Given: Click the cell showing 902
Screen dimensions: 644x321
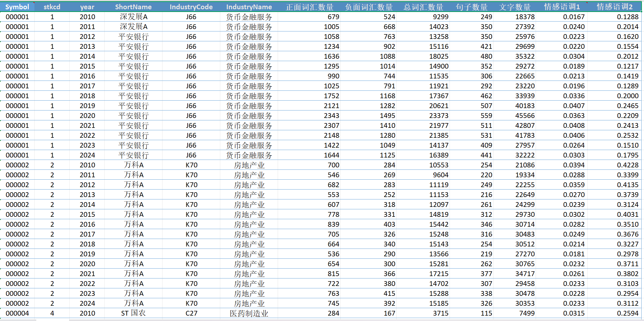Looking at the screenshot, I should [369, 46].
